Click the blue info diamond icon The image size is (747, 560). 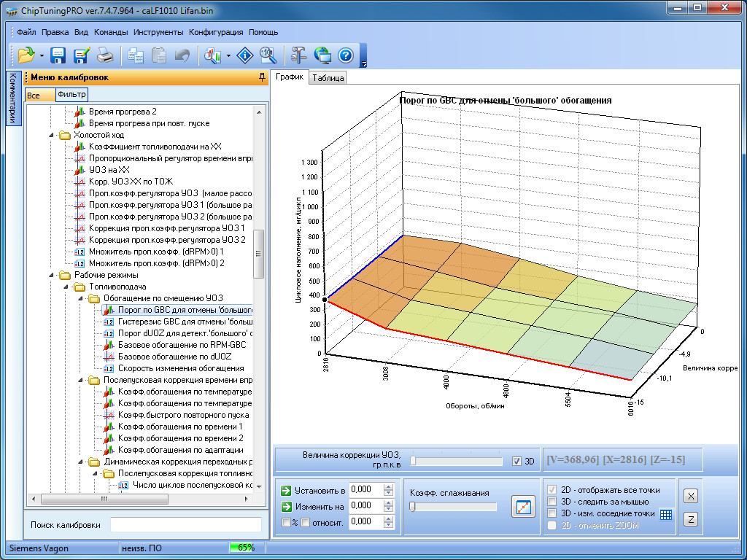pos(247,55)
